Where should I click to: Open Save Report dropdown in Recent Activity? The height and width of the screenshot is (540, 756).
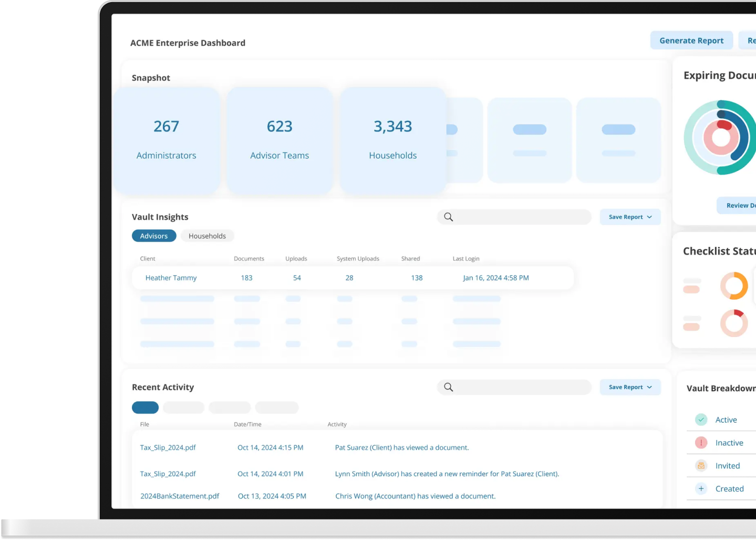click(630, 387)
